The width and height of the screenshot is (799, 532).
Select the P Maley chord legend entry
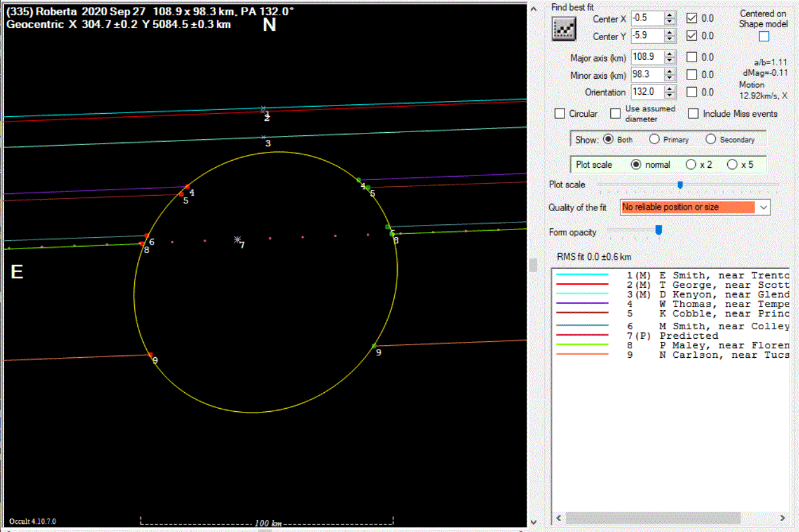[x=699, y=346]
